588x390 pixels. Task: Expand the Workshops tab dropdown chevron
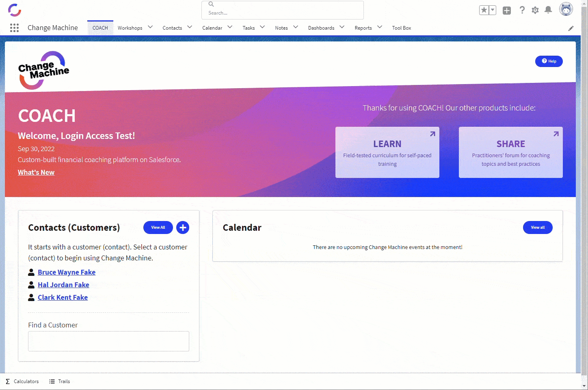click(x=150, y=27)
